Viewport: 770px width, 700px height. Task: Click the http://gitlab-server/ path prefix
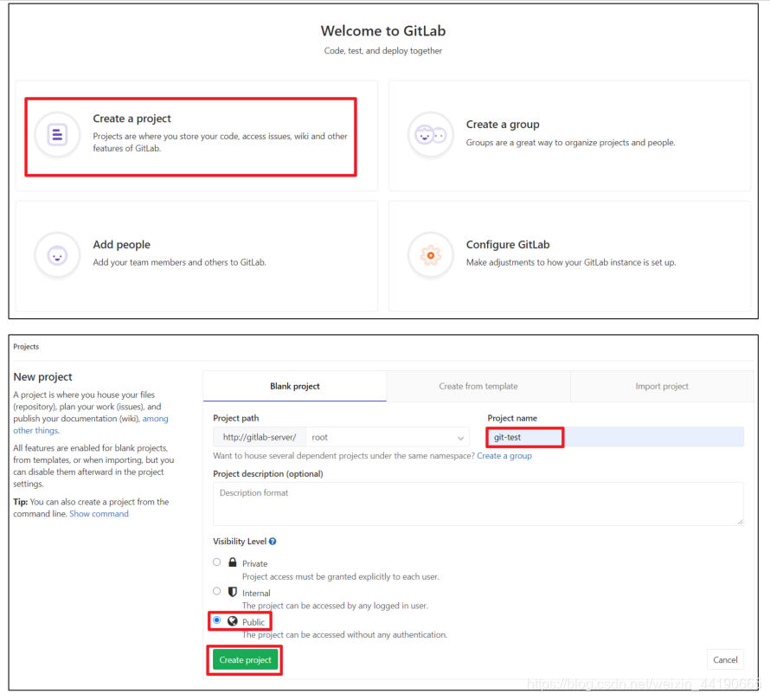click(260, 437)
